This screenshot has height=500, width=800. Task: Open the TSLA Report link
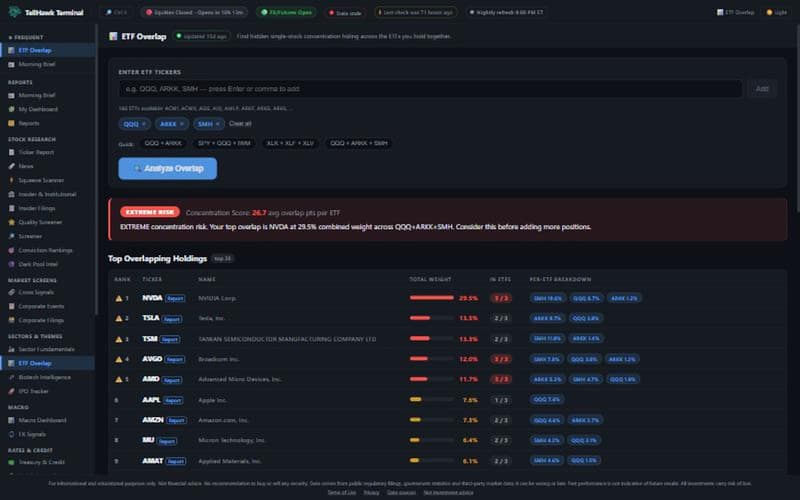[x=172, y=319]
